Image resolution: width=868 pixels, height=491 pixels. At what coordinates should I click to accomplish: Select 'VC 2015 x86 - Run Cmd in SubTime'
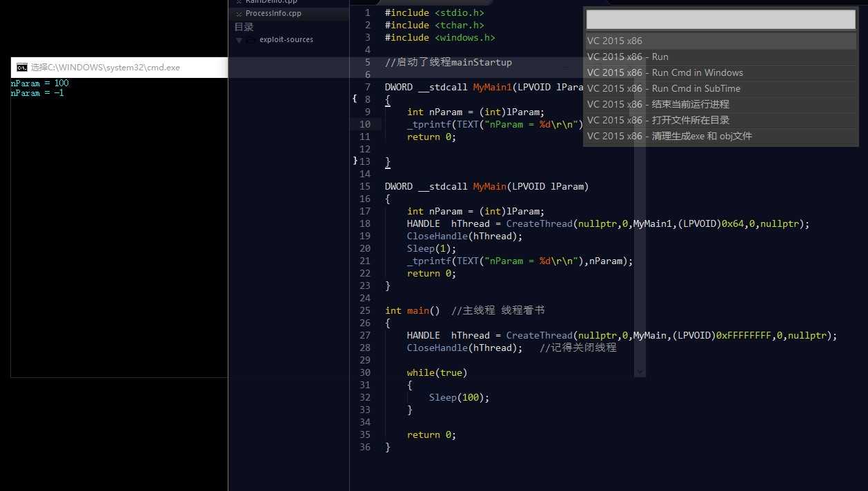pos(721,88)
